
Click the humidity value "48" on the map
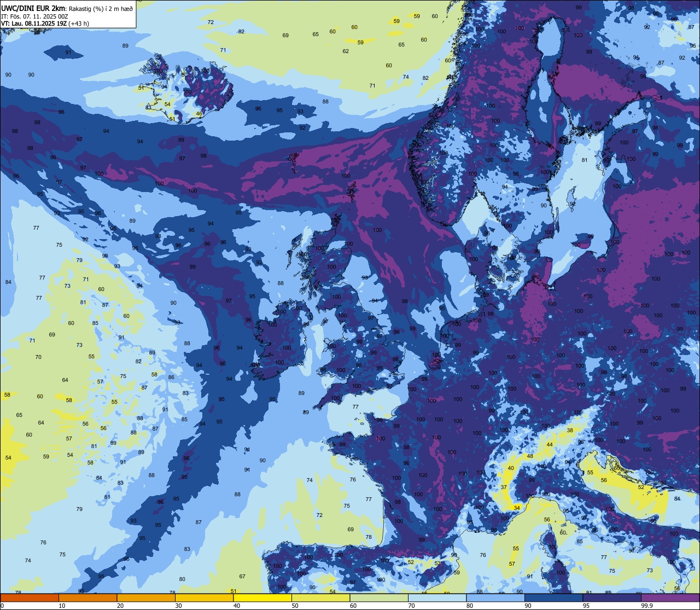[529, 456]
